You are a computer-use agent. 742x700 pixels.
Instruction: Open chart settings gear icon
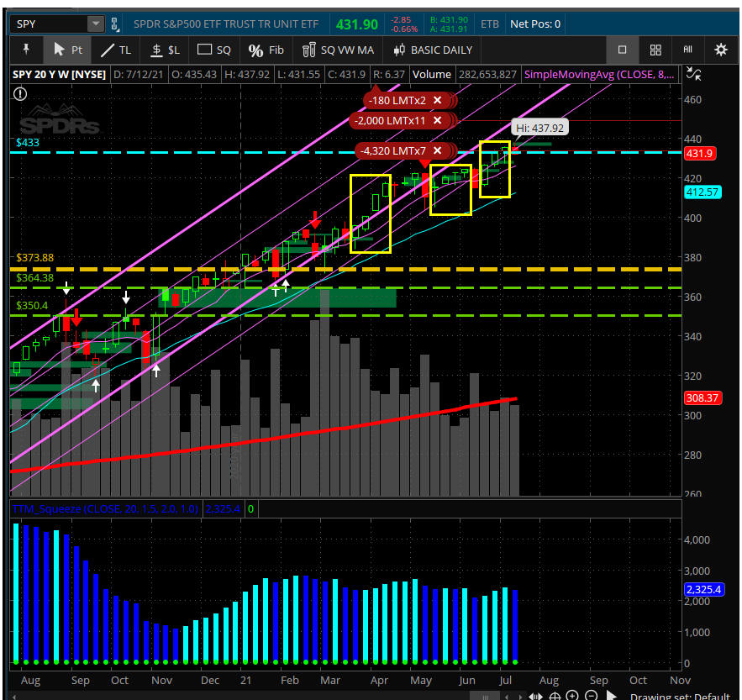tap(720, 50)
